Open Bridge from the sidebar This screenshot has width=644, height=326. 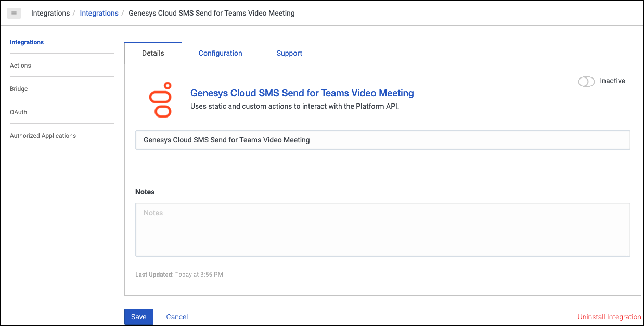tap(19, 89)
